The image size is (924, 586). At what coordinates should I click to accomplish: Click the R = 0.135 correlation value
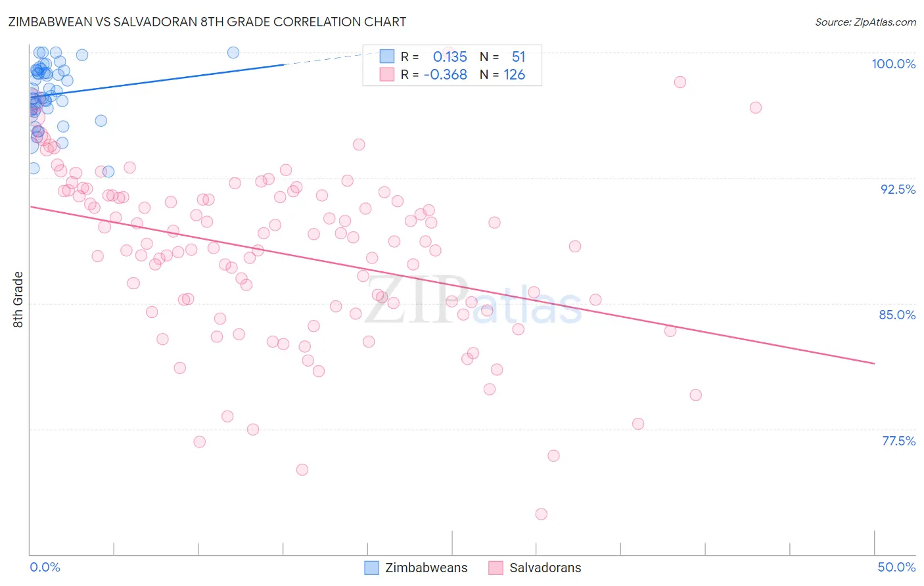[x=434, y=56]
